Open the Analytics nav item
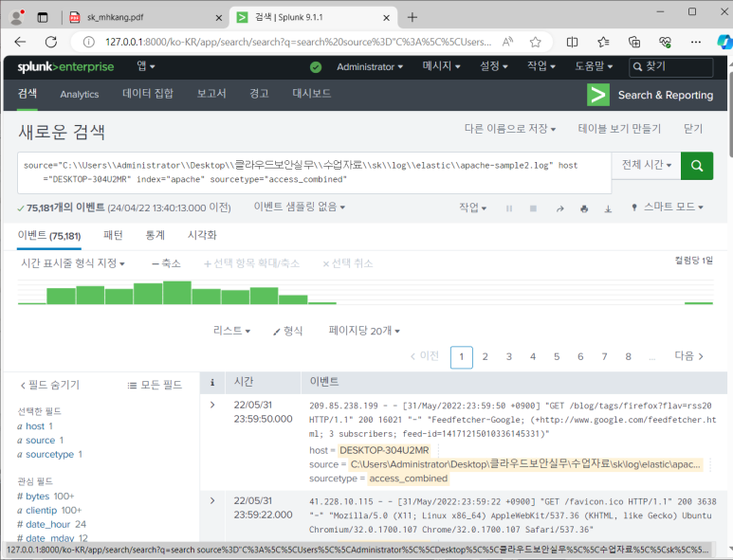This screenshot has width=733, height=560. pos(80,95)
